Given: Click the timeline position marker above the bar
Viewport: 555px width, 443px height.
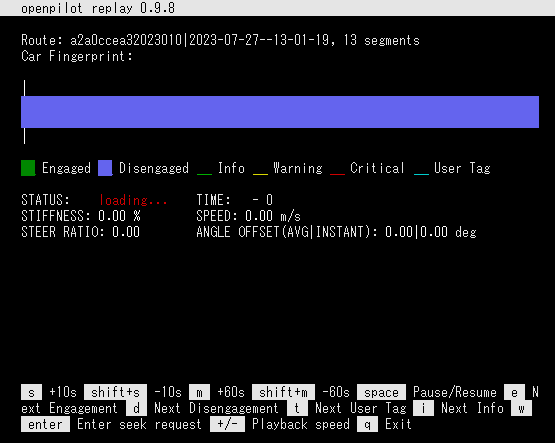Looking at the screenshot, I should pyautogui.click(x=24, y=88).
